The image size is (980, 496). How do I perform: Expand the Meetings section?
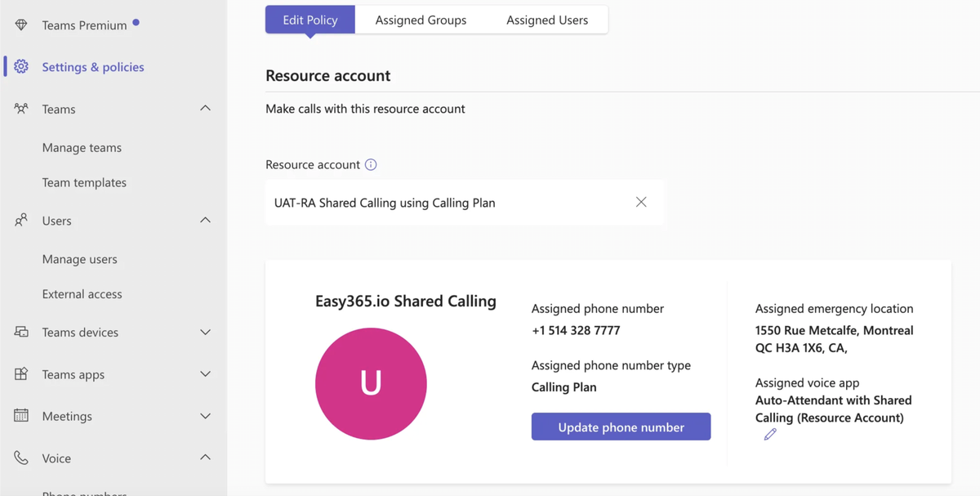point(204,416)
